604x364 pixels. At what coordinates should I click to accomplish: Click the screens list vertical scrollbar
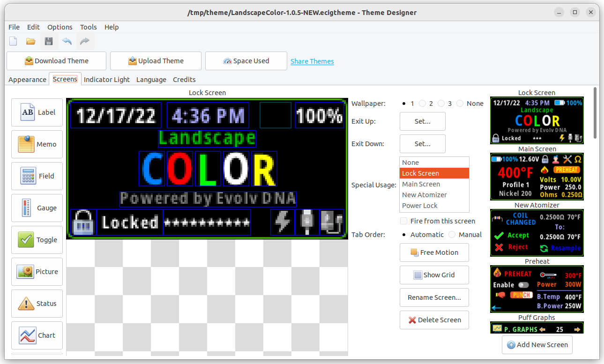click(x=595, y=112)
